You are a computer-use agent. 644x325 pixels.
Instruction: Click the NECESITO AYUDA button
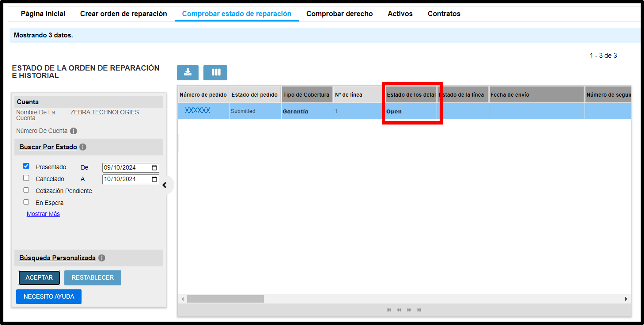click(49, 297)
